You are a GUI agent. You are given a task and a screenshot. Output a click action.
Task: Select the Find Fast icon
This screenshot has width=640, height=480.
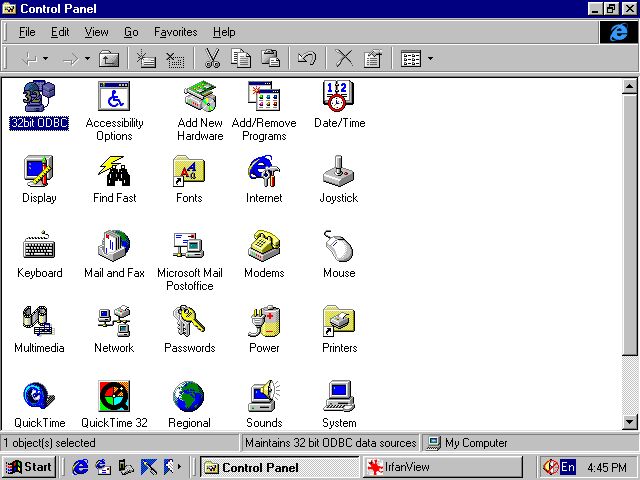[x=114, y=180]
